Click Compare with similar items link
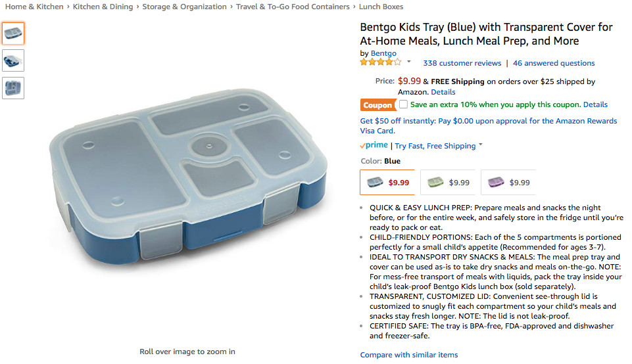The height and width of the screenshot is (364, 632). pyautogui.click(x=409, y=355)
